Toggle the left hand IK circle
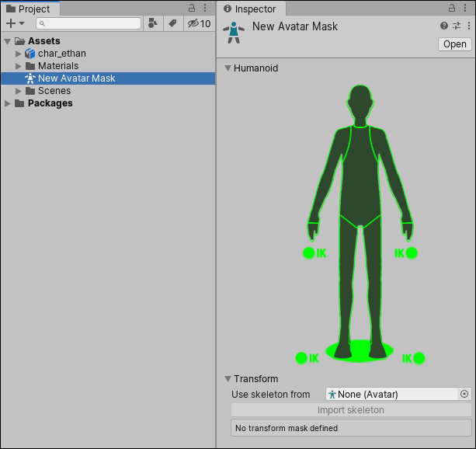This screenshot has height=449, width=476. coord(412,252)
